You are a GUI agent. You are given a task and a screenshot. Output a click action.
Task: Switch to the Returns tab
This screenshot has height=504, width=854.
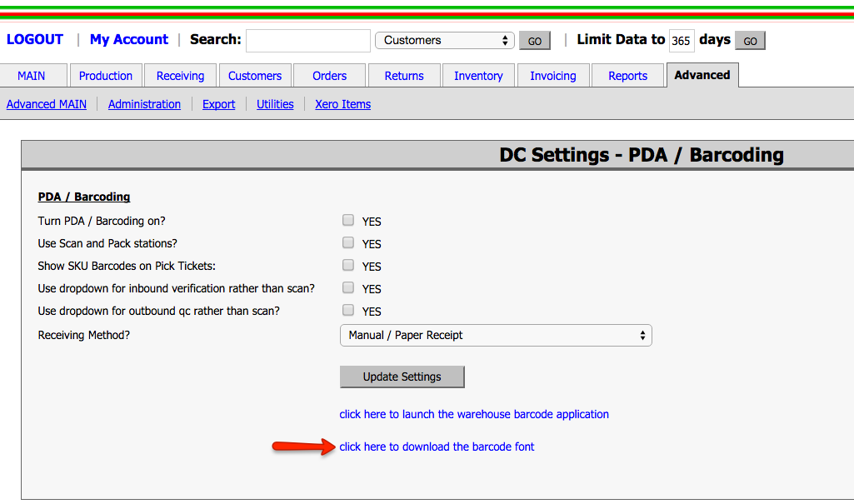click(404, 76)
